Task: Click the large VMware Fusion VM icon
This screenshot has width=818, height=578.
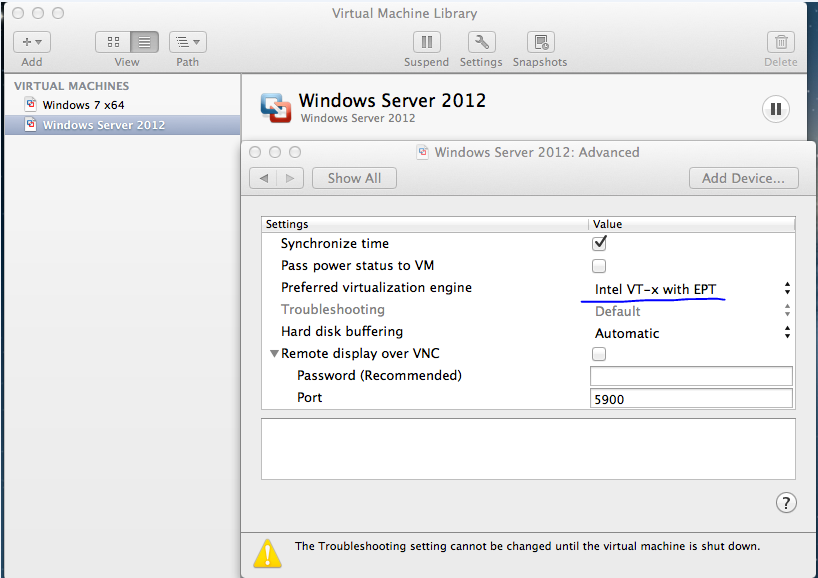Action: point(276,108)
